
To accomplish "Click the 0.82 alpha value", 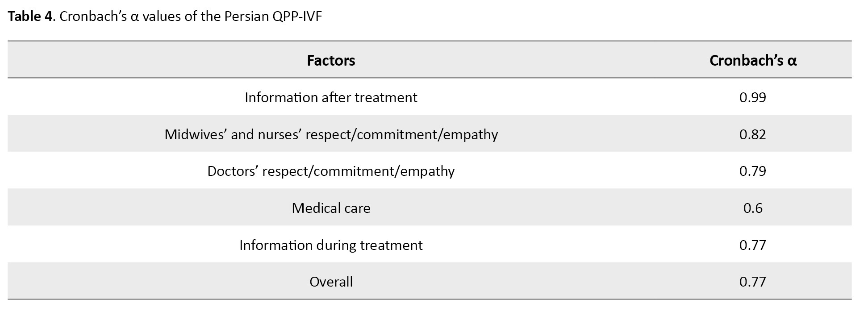I will pyautogui.click(x=752, y=134).
